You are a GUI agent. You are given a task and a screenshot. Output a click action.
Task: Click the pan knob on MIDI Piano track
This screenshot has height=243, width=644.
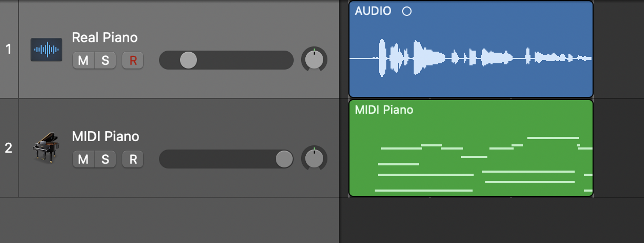pos(314,159)
